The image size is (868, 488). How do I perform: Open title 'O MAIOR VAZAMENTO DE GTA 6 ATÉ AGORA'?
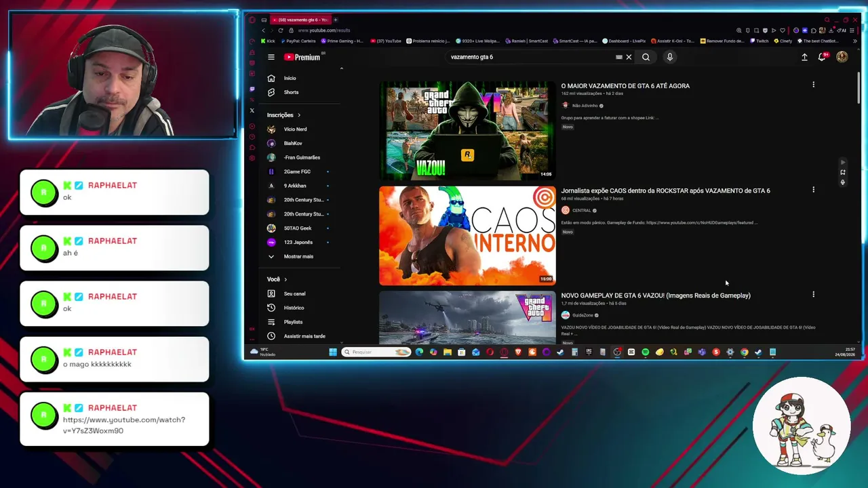[625, 86]
